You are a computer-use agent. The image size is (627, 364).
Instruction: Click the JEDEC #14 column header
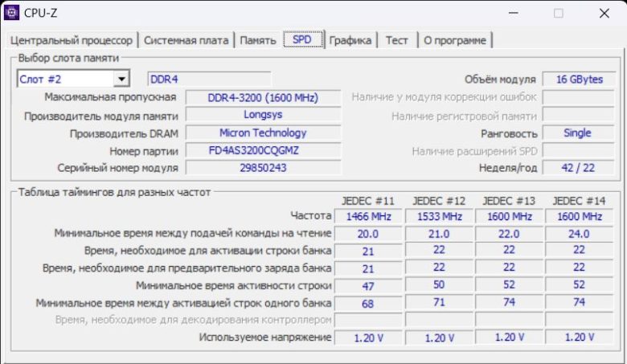[579, 201]
